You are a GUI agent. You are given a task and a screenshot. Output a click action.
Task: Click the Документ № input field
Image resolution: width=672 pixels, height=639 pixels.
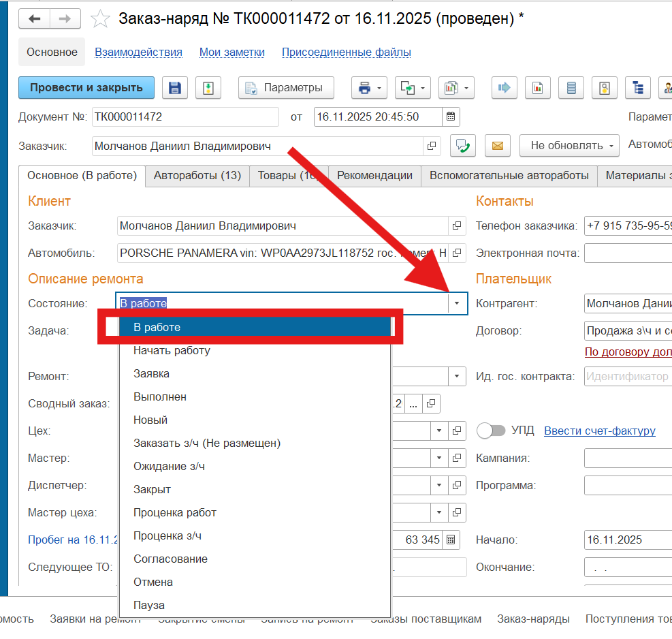185,116
